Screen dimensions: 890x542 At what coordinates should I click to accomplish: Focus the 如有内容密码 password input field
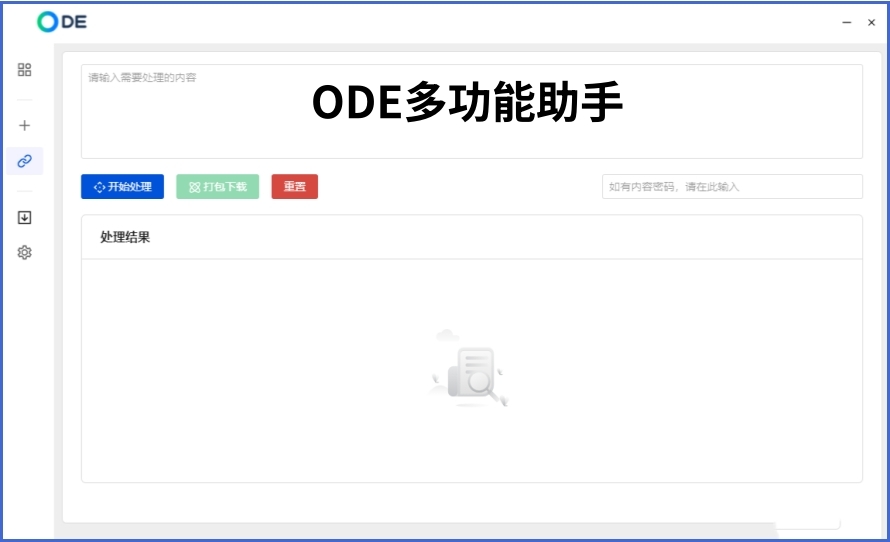click(x=732, y=187)
